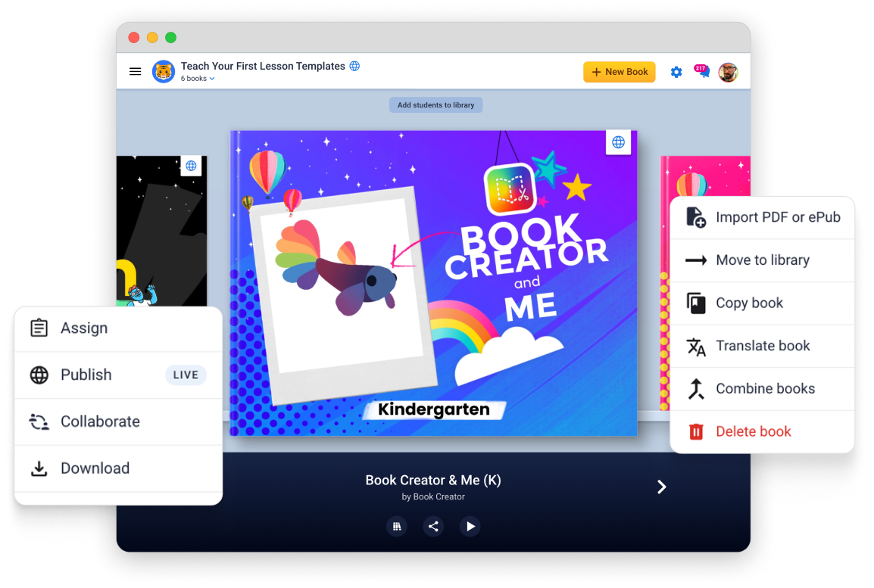Click the red Delete book trash icon
The image size is (874, 588).
click(696, 431)
